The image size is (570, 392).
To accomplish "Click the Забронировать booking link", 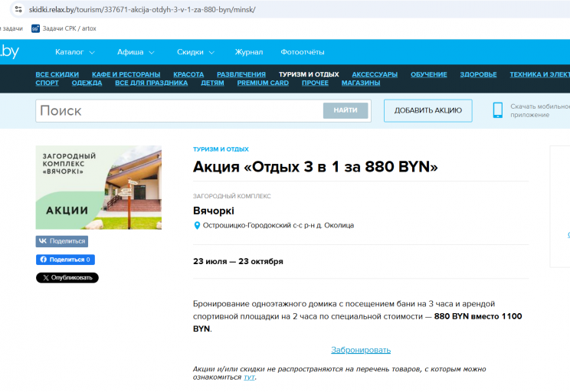I will coord(361,350).
